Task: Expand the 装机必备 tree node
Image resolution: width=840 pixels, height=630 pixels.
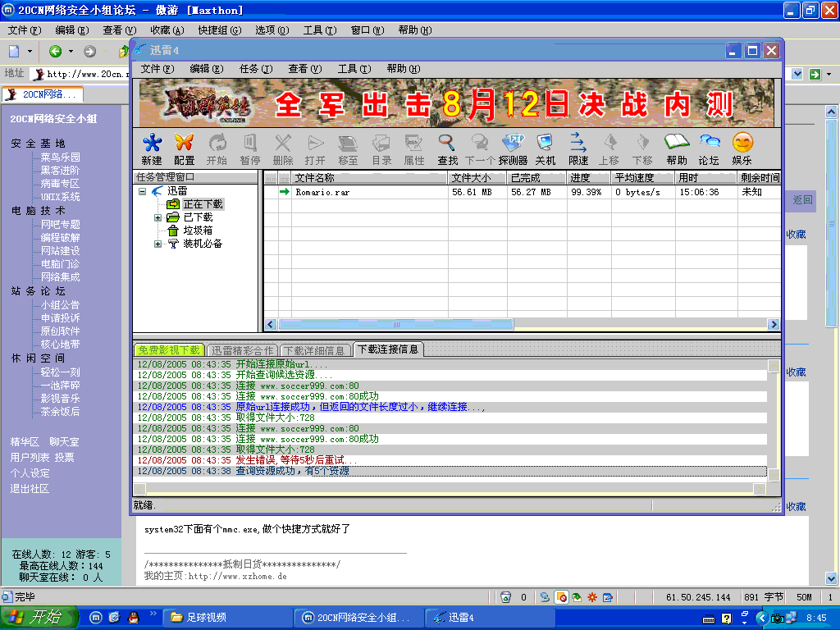Action: (x=157, y=244)
